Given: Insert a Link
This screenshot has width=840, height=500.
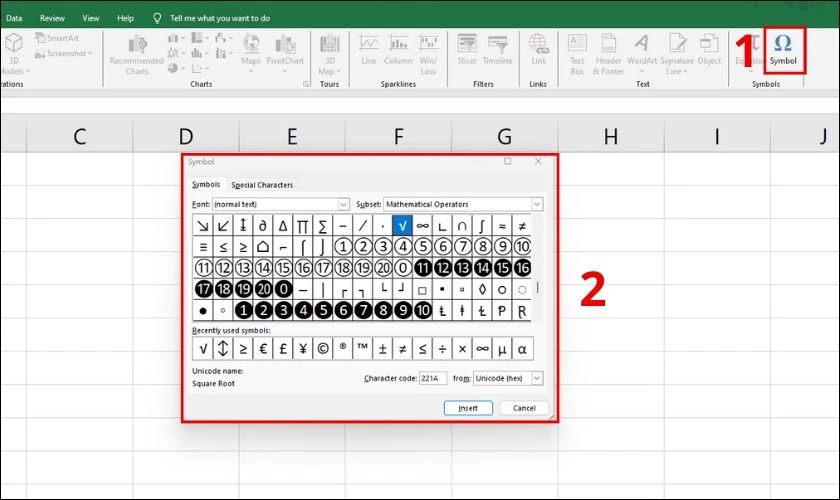Looking at the screenshot, I should point(538,51).
